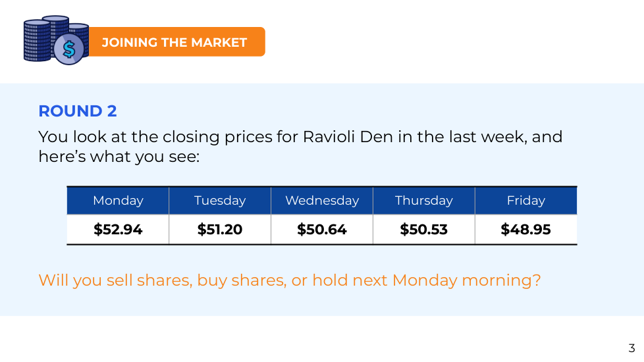Select the Monday column header
Viewport: 644px width, 362px height.
118,201
